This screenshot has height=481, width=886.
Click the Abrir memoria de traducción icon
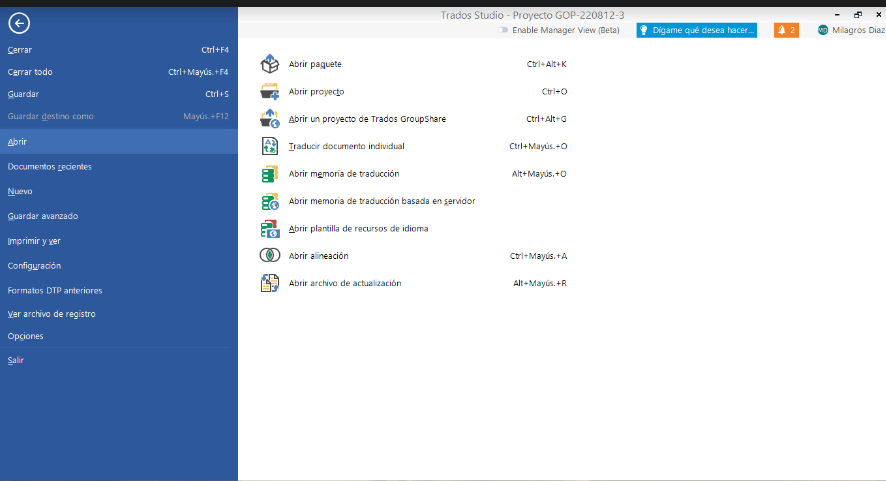[270, 174]
